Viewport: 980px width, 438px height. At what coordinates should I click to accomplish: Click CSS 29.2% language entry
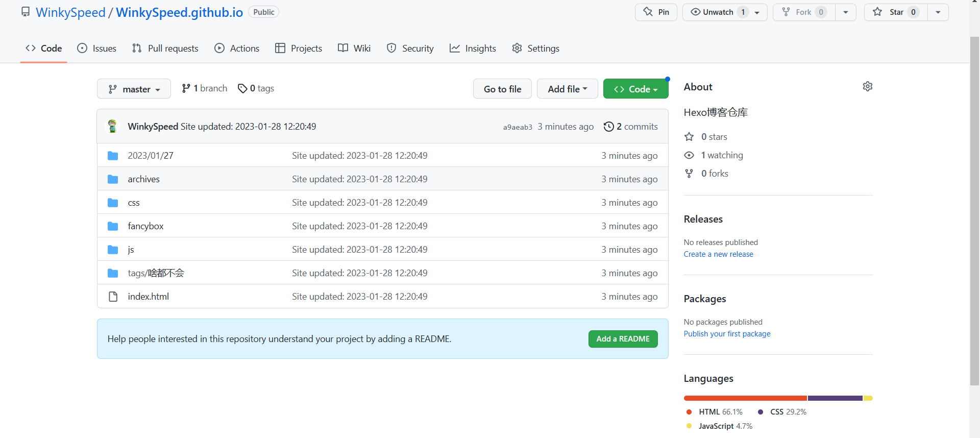(x=782, y=412)
